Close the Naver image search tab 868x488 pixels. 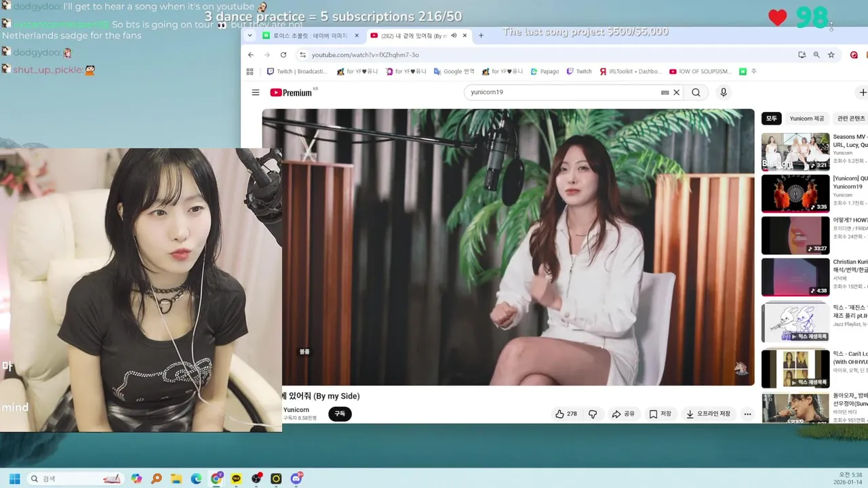(357, 35)
